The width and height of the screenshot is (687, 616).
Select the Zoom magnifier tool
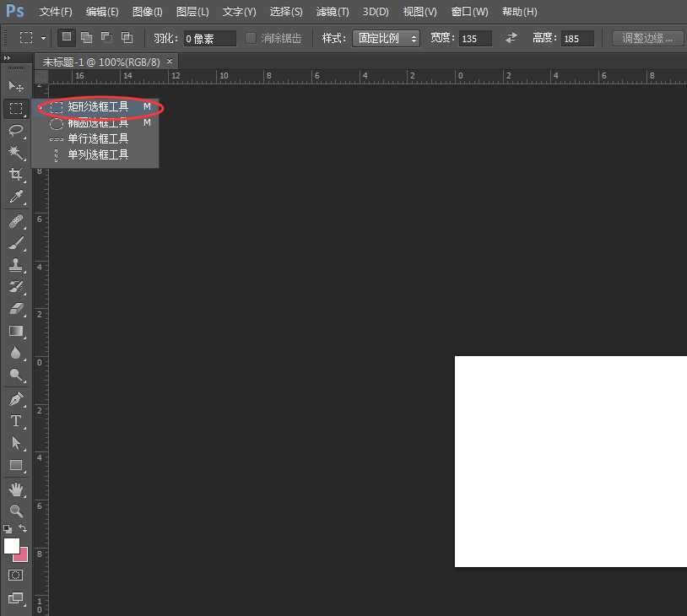click(15, 511)
